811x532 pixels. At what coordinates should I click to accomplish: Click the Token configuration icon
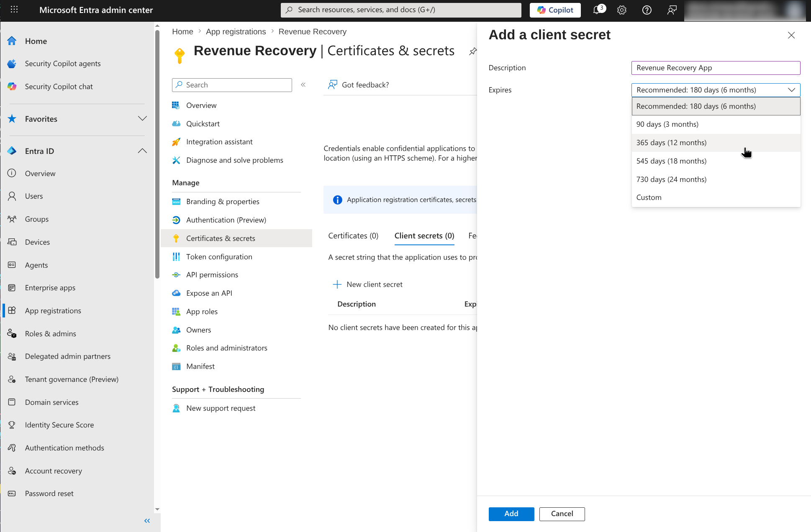pos(176,257)
